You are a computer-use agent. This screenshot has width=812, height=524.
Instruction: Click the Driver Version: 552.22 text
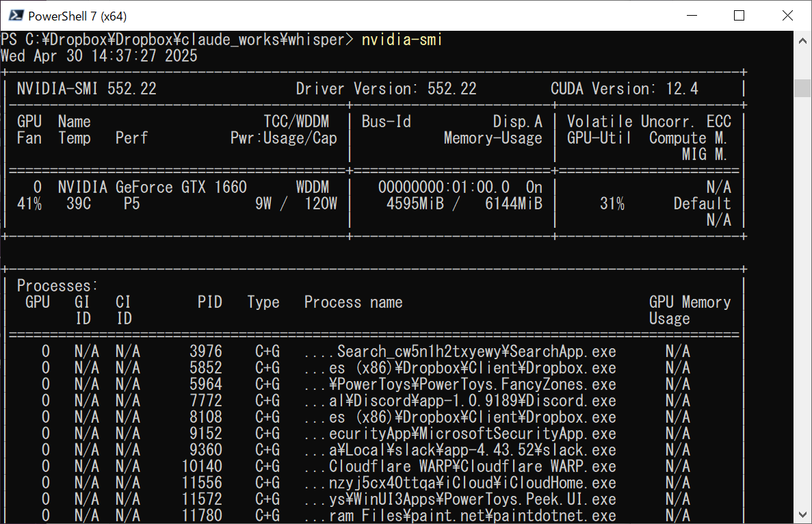[387, 88]
